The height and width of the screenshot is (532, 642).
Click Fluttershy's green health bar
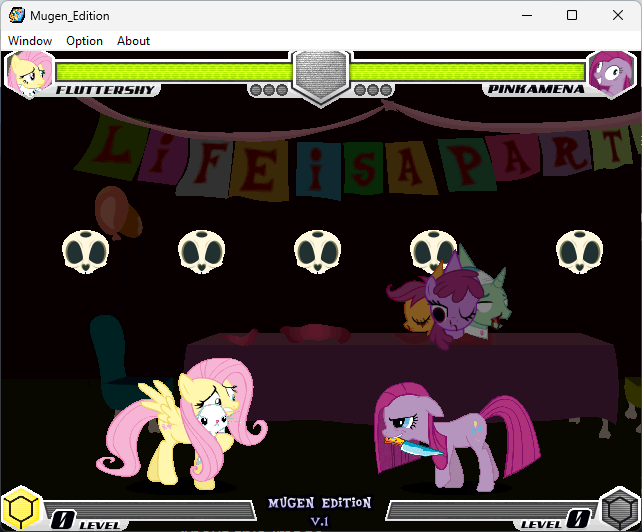(174, 72)
